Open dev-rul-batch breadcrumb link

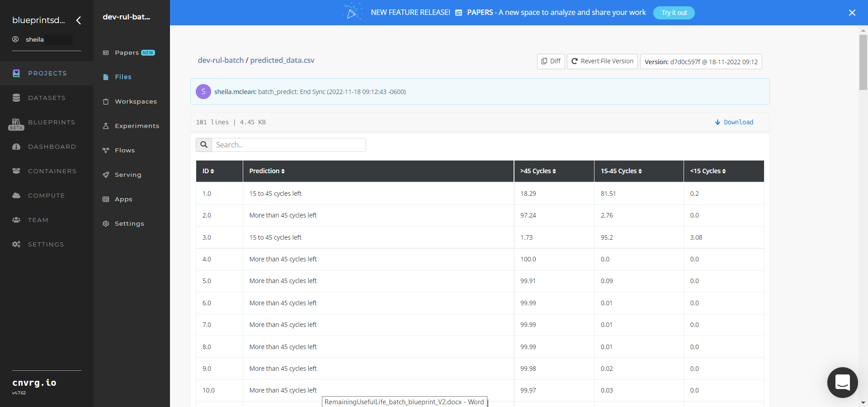click(221, 60)
